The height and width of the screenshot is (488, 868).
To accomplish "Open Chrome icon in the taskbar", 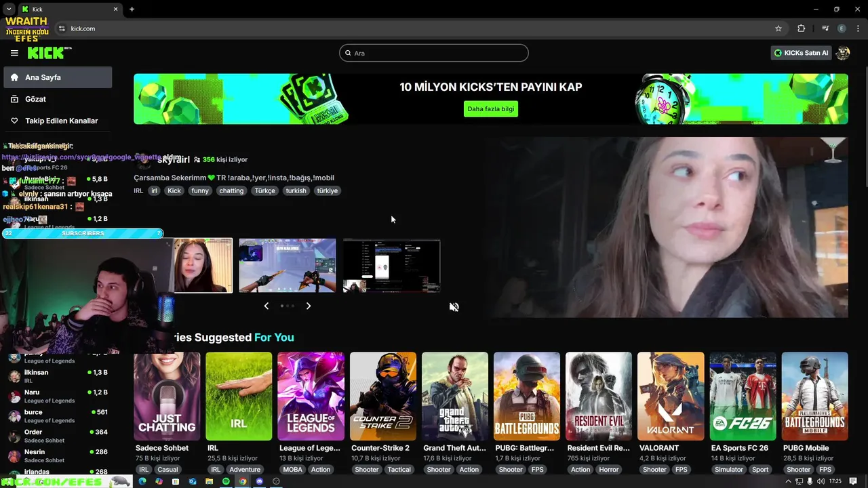I will 243,481.
